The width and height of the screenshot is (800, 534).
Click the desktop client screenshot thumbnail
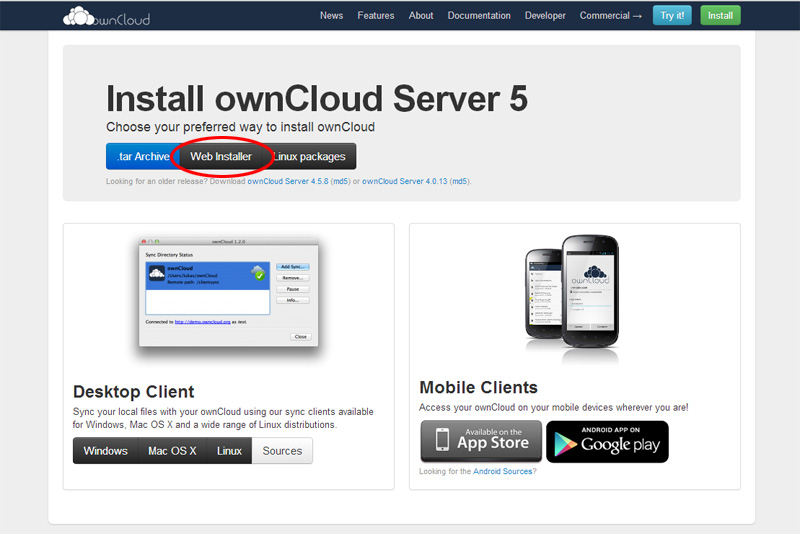click(229, 292)
